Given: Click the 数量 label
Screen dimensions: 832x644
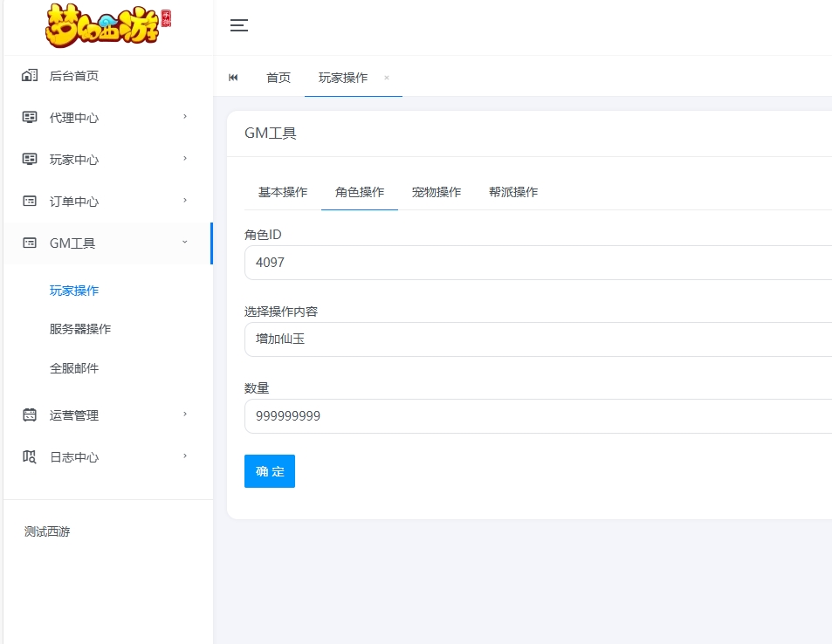Looking at the screenshot, I should coord(257,388).
